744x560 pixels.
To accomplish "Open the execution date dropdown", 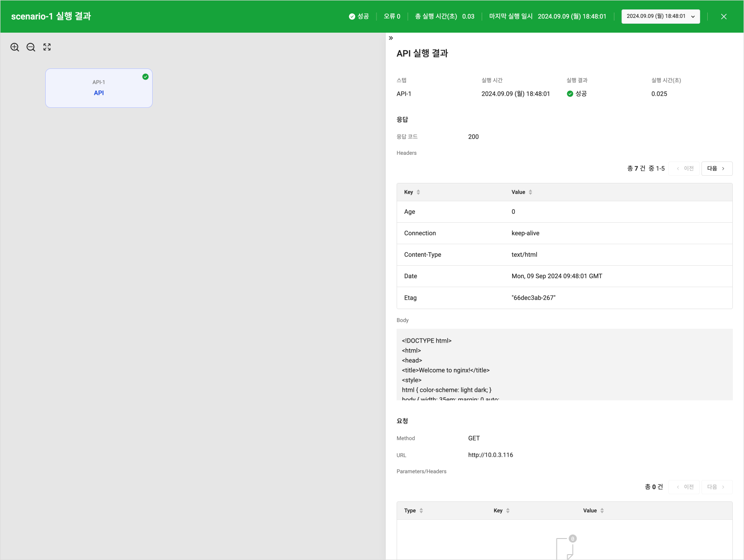I will 661,17.
